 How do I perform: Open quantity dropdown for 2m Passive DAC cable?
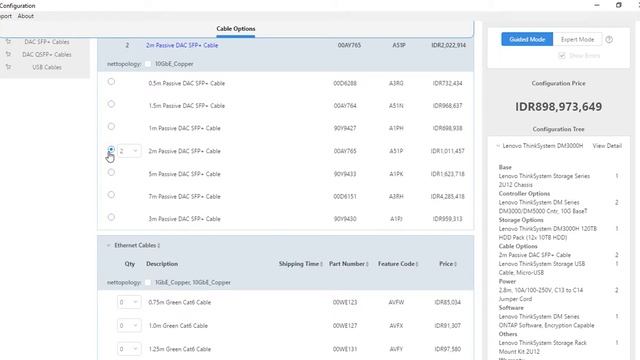129,151
